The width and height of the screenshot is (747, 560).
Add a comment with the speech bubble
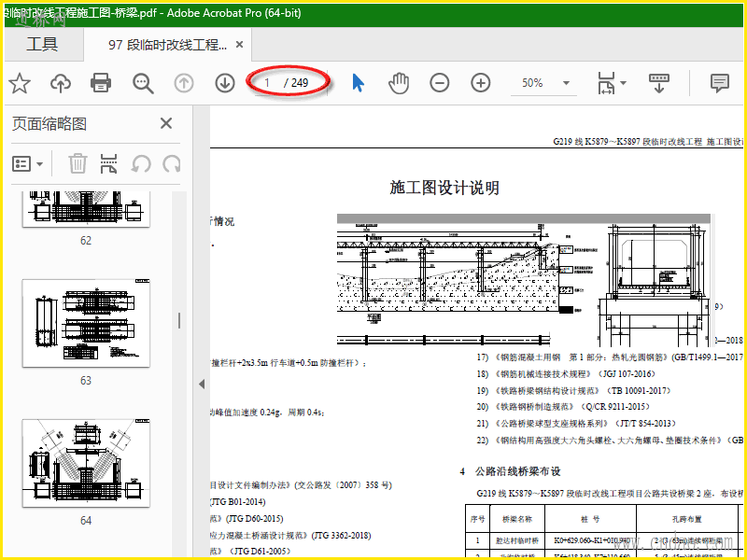(x=719, y=83)
